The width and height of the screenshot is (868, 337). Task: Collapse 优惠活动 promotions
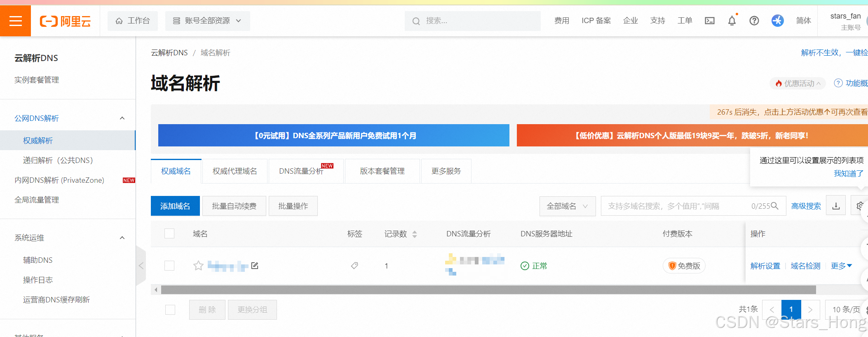tap(798, 83)
